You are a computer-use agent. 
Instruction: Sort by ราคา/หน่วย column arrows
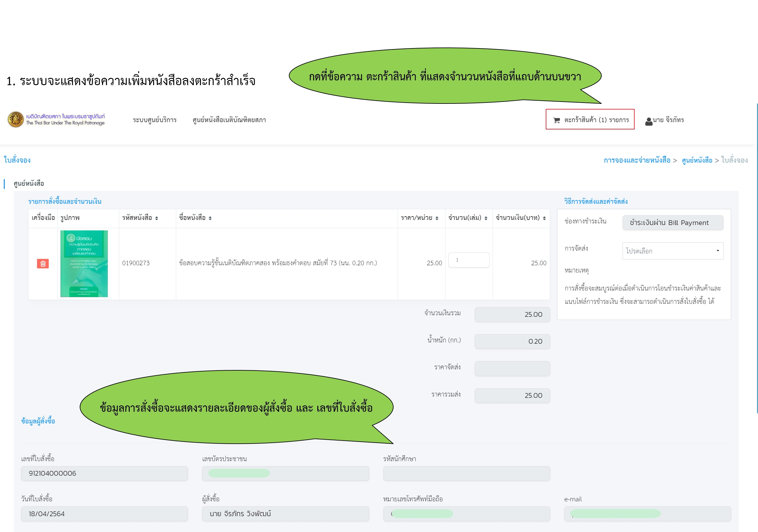pyautogui.click(x=437, y=218)
